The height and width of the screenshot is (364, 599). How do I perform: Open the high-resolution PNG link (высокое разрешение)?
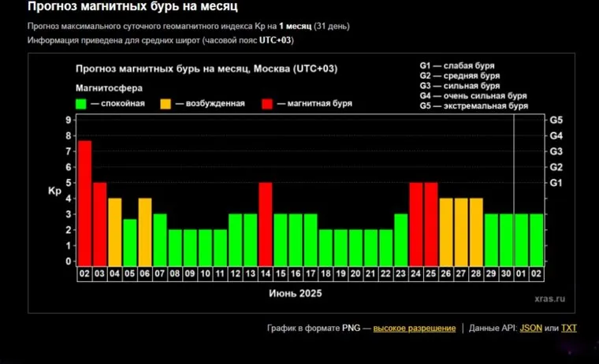coord(414,328)
